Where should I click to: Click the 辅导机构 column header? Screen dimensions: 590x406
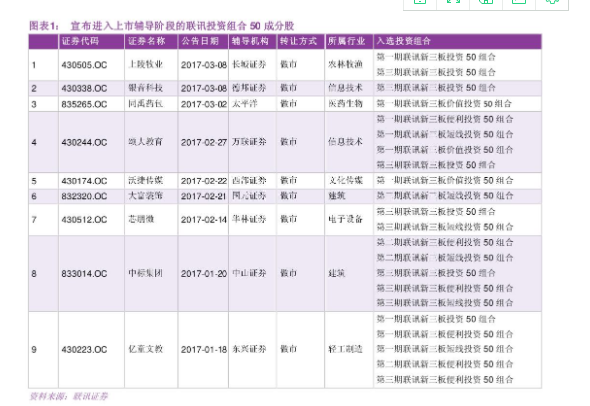pyautogui.click(x=250, y=41)
